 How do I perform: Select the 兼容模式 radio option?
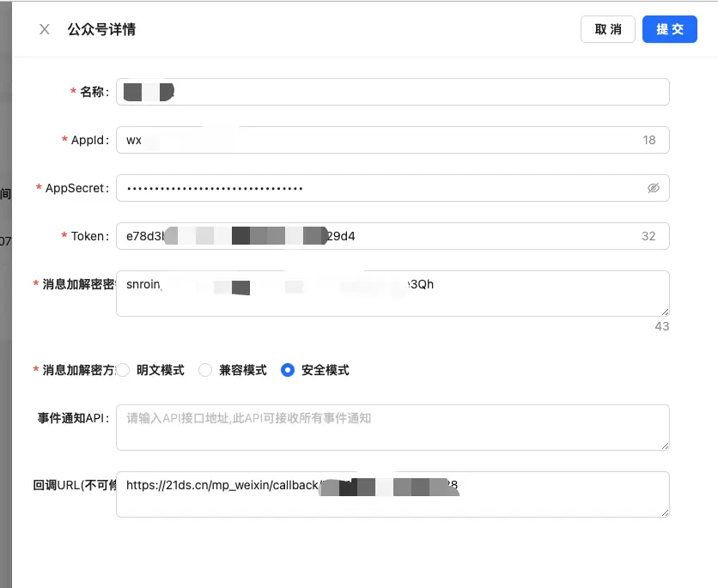[205, 370]
